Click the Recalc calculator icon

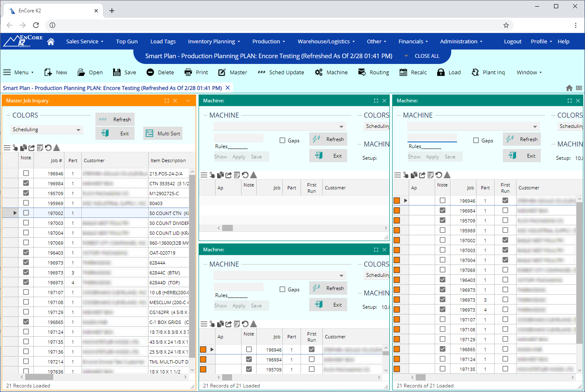coord(403,72)
